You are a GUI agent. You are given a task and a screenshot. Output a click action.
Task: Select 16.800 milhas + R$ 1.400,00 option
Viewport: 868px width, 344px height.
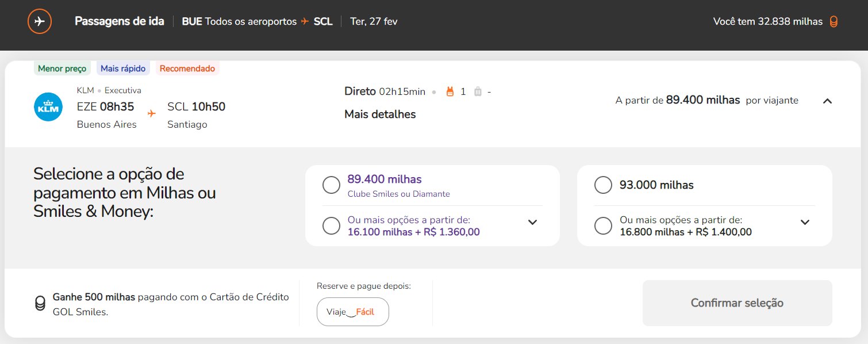603,225
